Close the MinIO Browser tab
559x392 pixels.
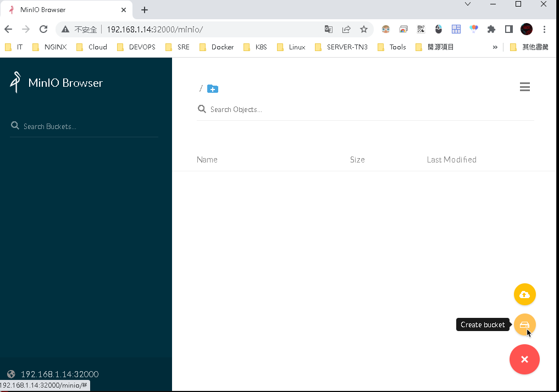click(124, 10)
